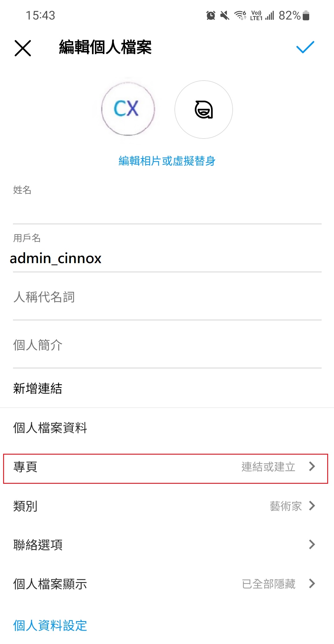Open 新增連結 to add link

click(38, 388)
